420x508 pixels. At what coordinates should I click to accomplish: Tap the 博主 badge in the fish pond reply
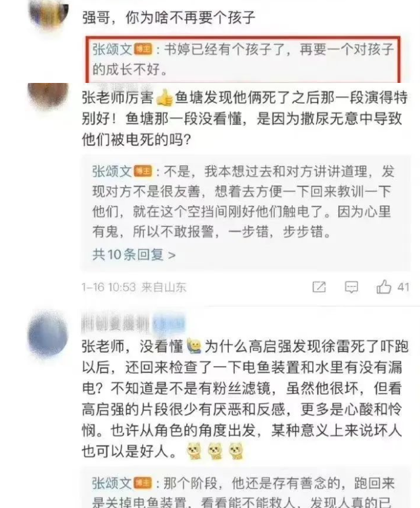coord(143,171)
